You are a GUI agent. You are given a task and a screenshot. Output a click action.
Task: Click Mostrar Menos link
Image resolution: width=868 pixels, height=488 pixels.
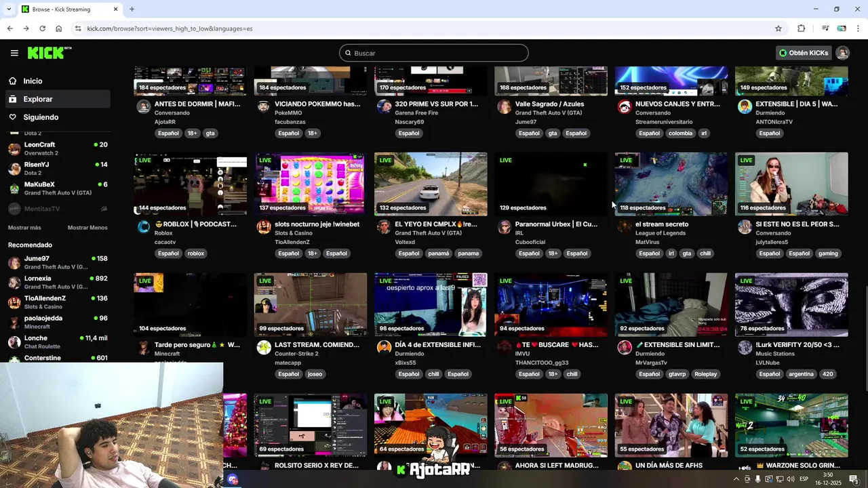[87, 228]
